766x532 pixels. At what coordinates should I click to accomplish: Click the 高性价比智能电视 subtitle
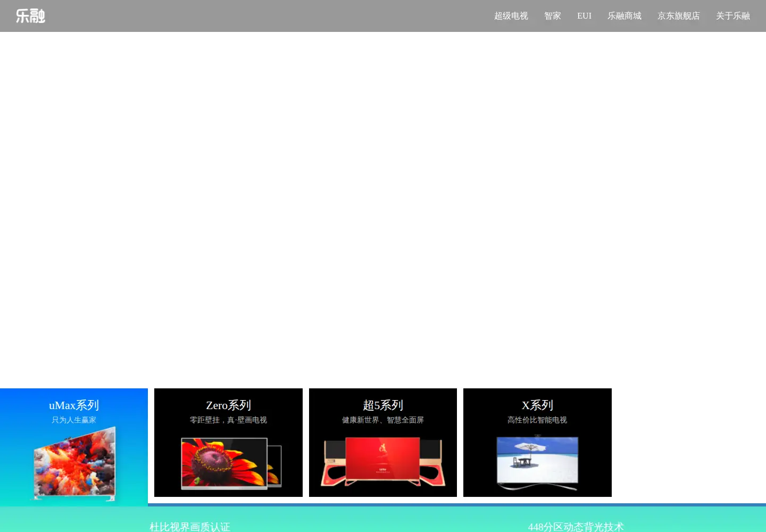click(537, 420)
